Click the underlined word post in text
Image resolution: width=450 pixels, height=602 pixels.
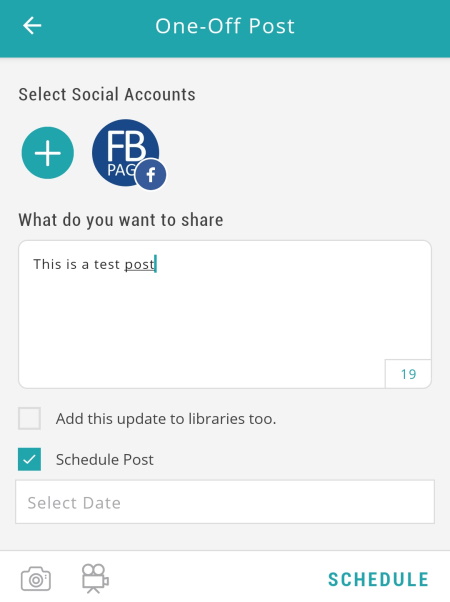pyautogui.click(x=140, y=265)
